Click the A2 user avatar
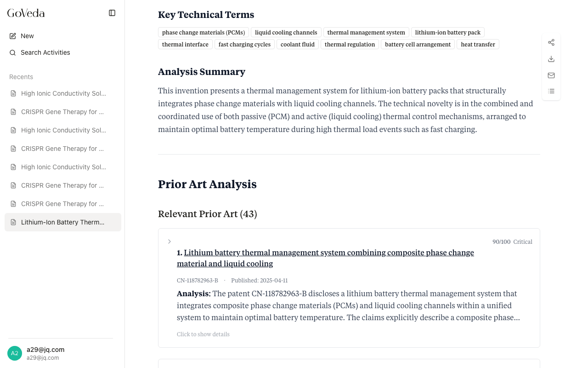588x368 pixels. (x=15, y=353)
